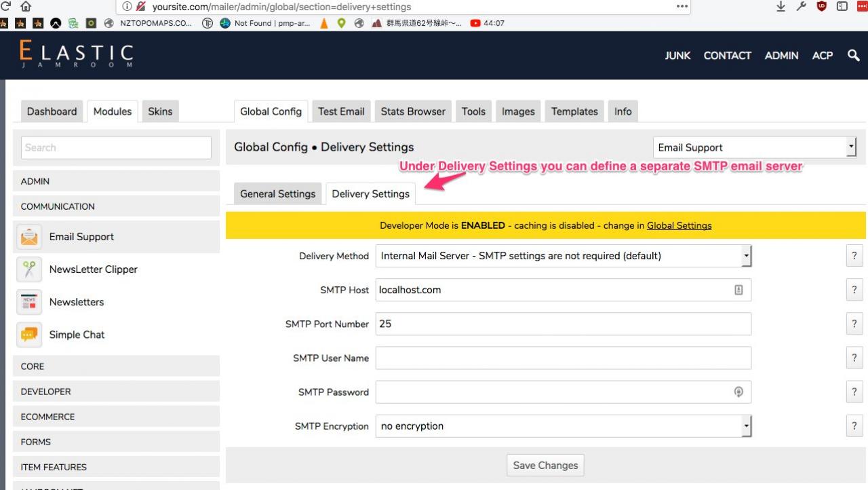Open the Email Support module selector

point(754,147)
